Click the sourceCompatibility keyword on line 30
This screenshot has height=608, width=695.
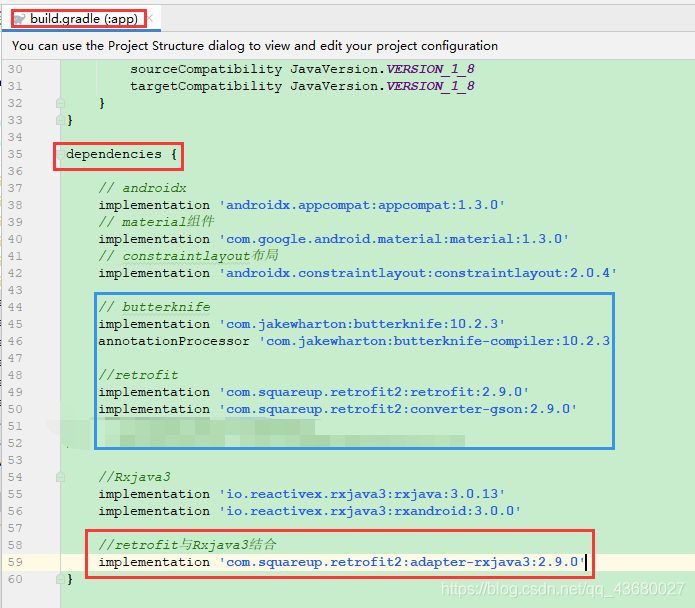[206, 69]
